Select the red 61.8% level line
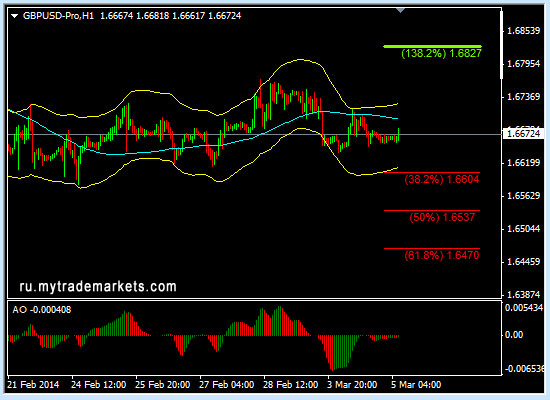Viewport: 550px width, 400px height. pos(432,248)
